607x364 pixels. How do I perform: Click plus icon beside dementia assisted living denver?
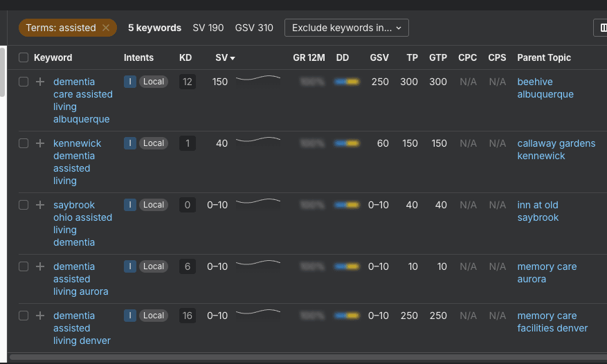[40, 316]
